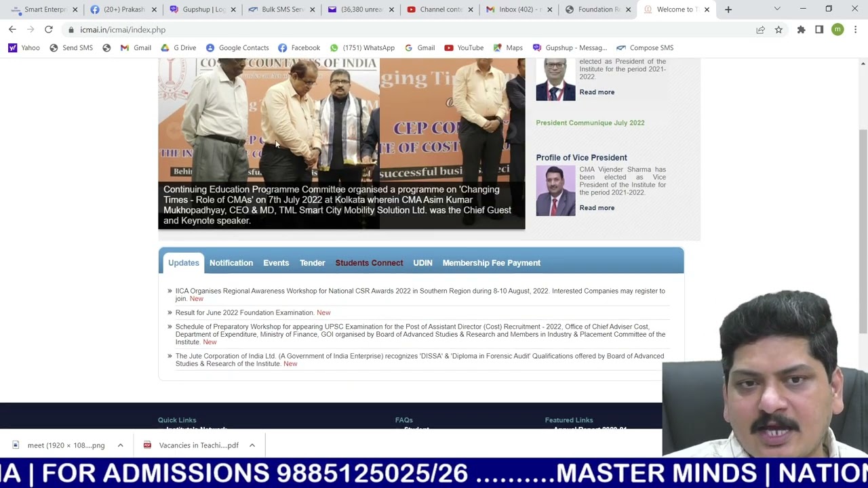Open President Communique July 2022 link
This screenshot has width=868, height=488.
pyautogui.click(x=590, y=123)
